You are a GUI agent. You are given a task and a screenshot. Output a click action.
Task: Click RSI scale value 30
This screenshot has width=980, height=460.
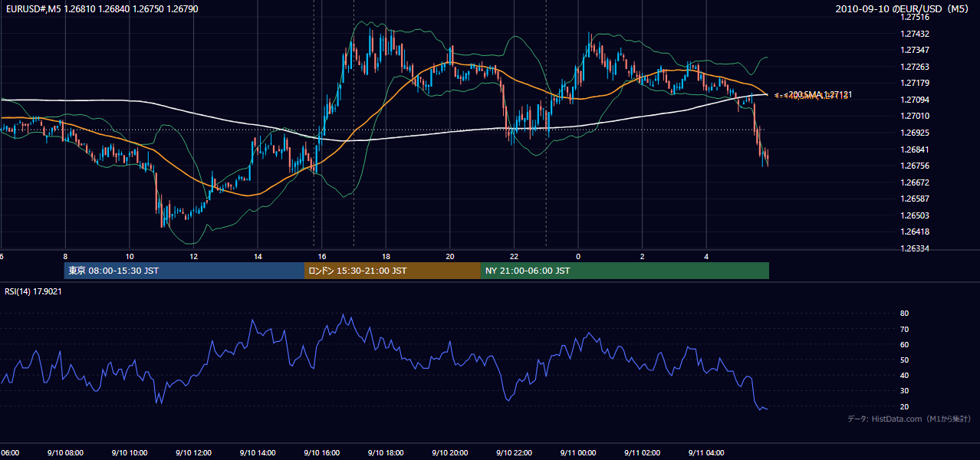(x=905, y=390)
